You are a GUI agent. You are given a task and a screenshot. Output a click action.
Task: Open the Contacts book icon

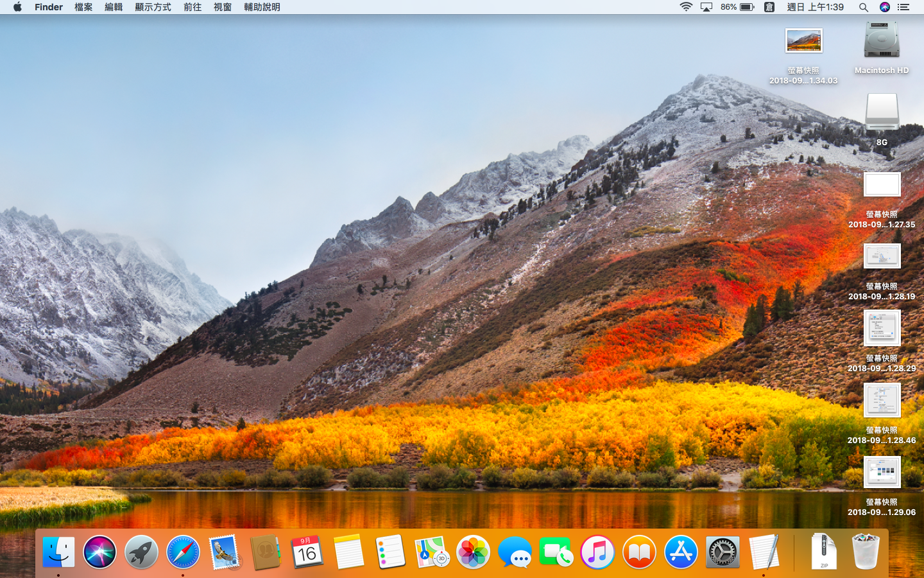(266, 552)
